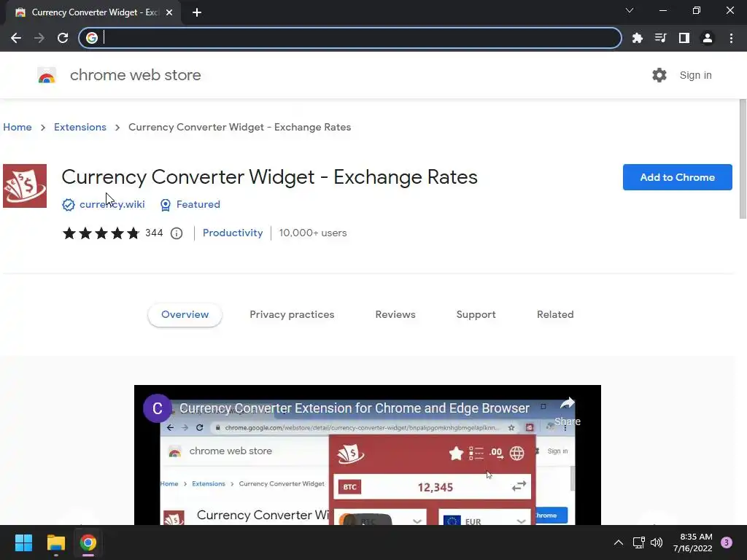This screenshot has height=560, width=747.
Task: Click the Google icon in the address bar
Action: point(92,38)
